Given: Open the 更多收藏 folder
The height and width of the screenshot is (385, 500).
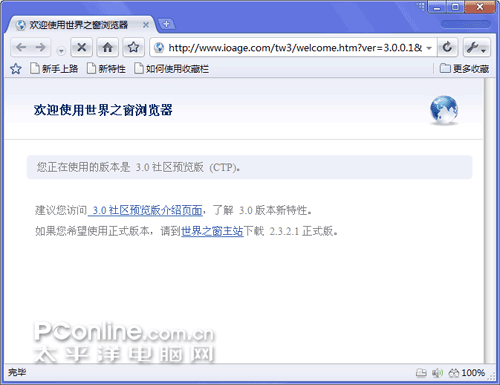Looking at the screenshot, I should tap(464, 69).
